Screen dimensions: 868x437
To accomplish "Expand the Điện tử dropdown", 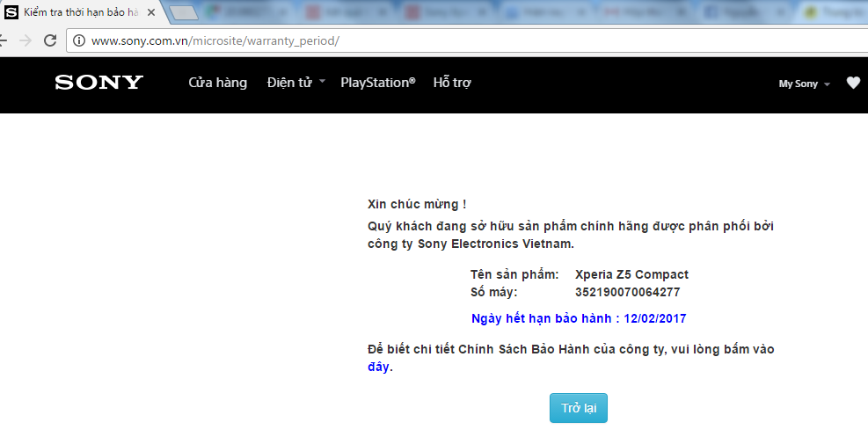I will click(295, 83).
